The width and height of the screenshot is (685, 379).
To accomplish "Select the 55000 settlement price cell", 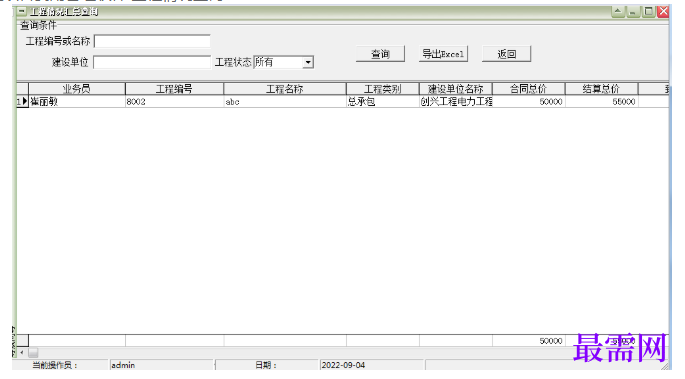I will pos(602,101).
